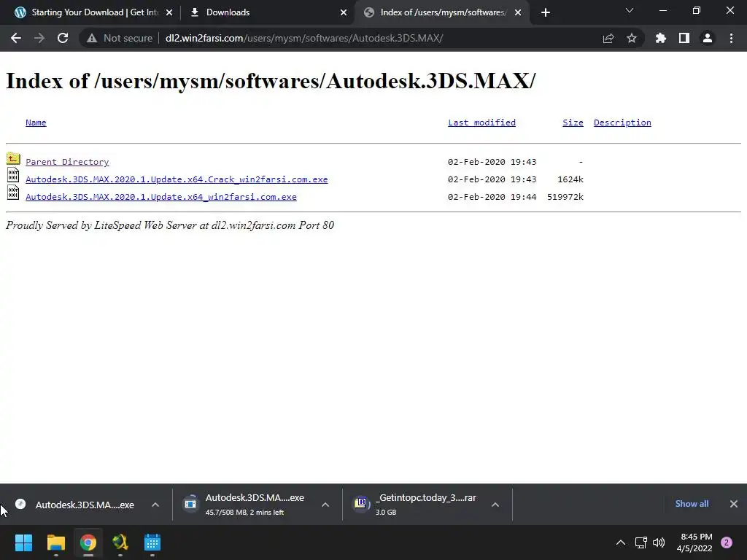Download the Update.x64_win2farsi.com.exe file link
Screen dimensions: 747x560
click(x=161, y=197)
